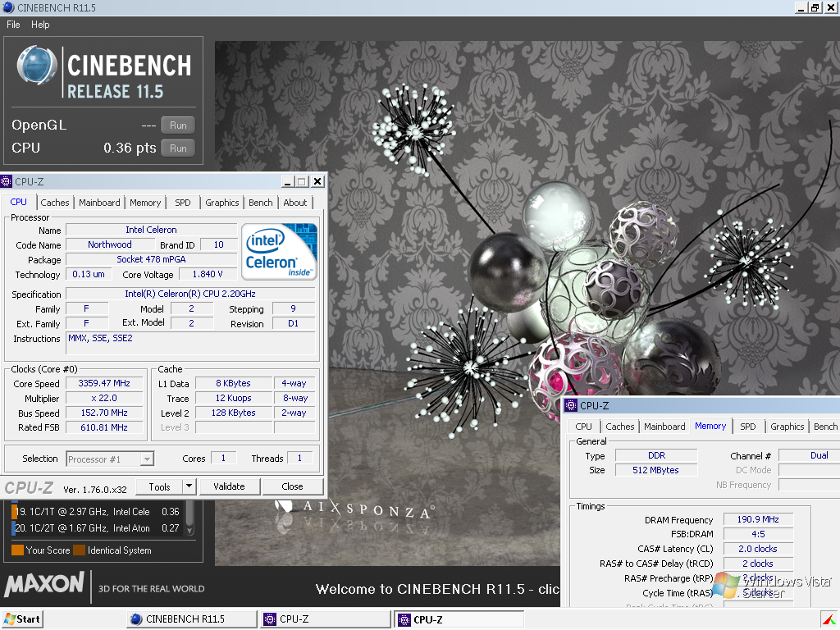This screenshot has height=630, width=840.
Task: Click the MMX, SSE, SSE2 instructions field
Action: point(190,343)
